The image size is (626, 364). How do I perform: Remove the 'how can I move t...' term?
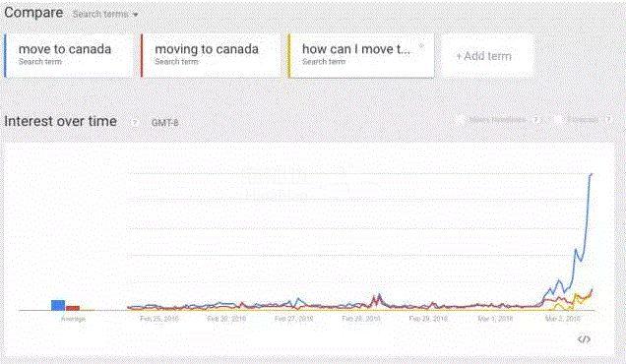421,46
